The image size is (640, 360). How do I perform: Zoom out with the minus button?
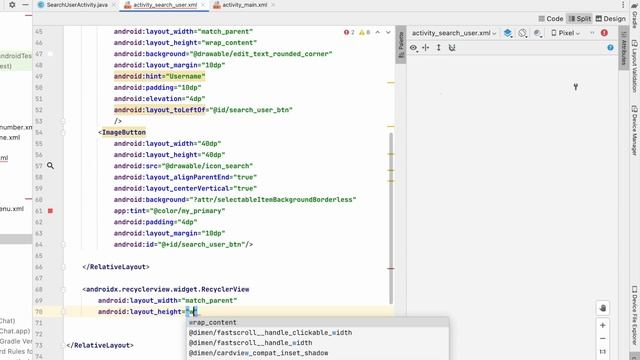click(x=603, y=339)
